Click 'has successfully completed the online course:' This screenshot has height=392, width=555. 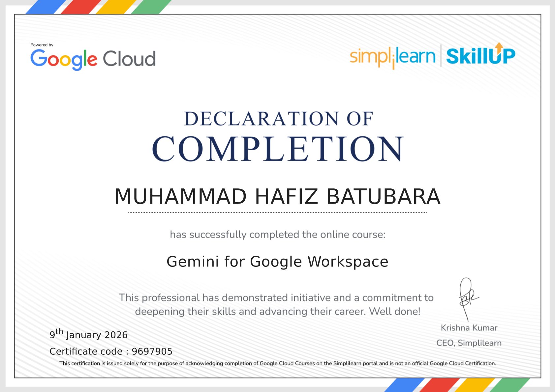(277, 235)
